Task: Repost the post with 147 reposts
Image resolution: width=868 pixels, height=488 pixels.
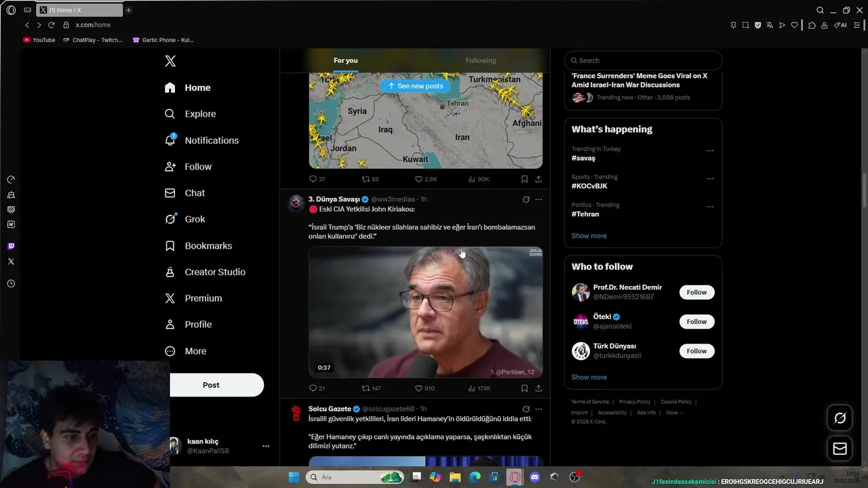Action: pos(372,388)
